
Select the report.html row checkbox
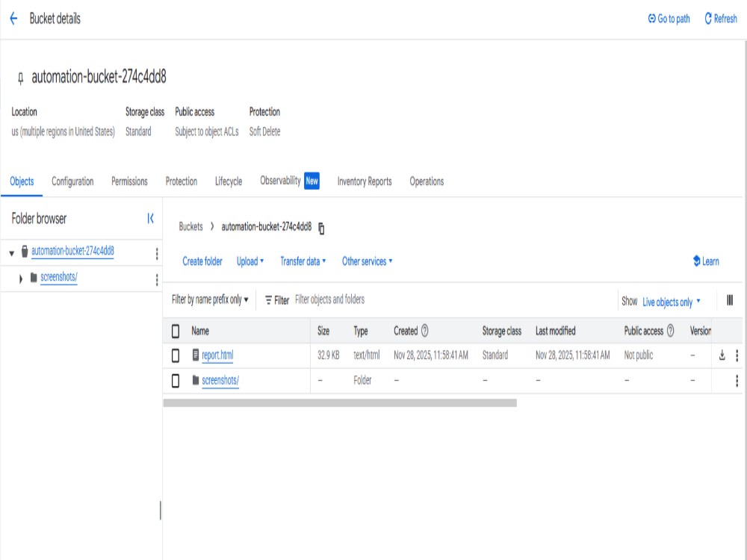(x=176, y=355)
